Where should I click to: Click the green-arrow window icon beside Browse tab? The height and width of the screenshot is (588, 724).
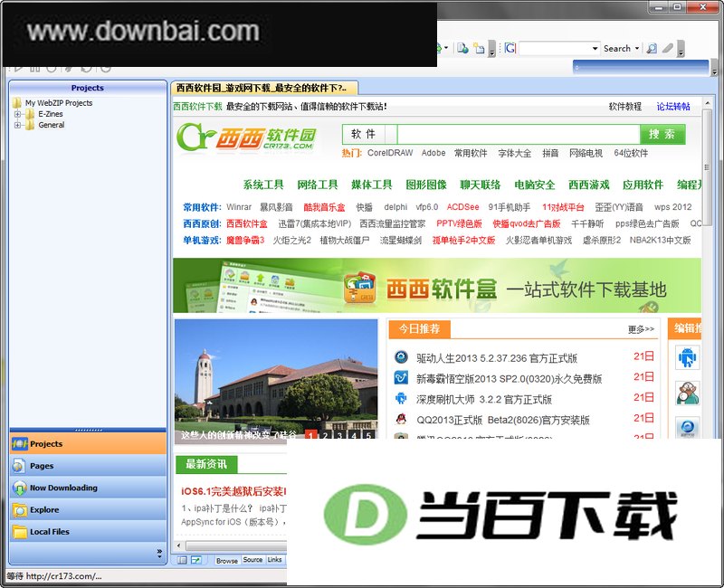196,560
